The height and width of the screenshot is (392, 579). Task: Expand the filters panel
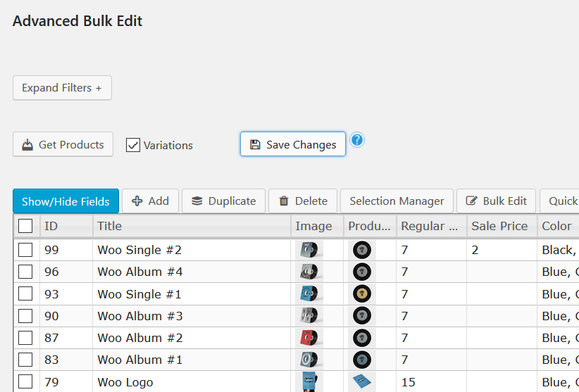pyautogui.click(x=62, y=88)
